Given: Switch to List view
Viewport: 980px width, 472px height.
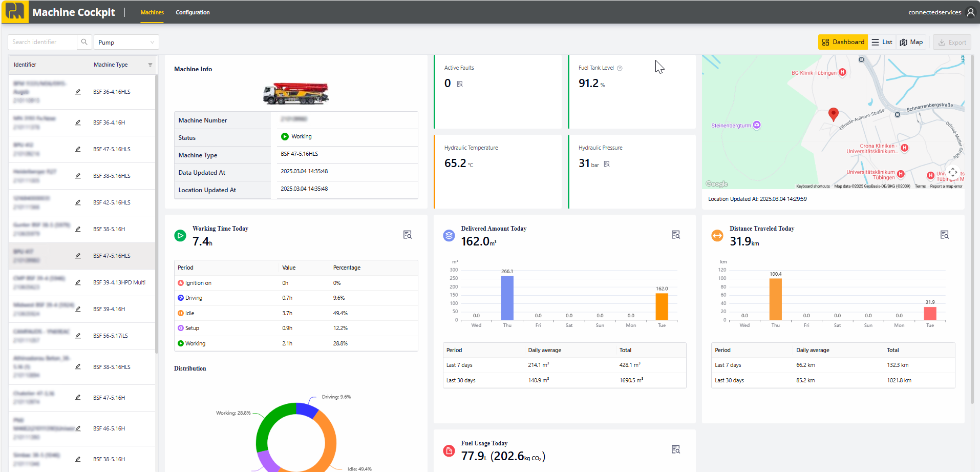Looking at the screenshot, I should tap(882, 42).
